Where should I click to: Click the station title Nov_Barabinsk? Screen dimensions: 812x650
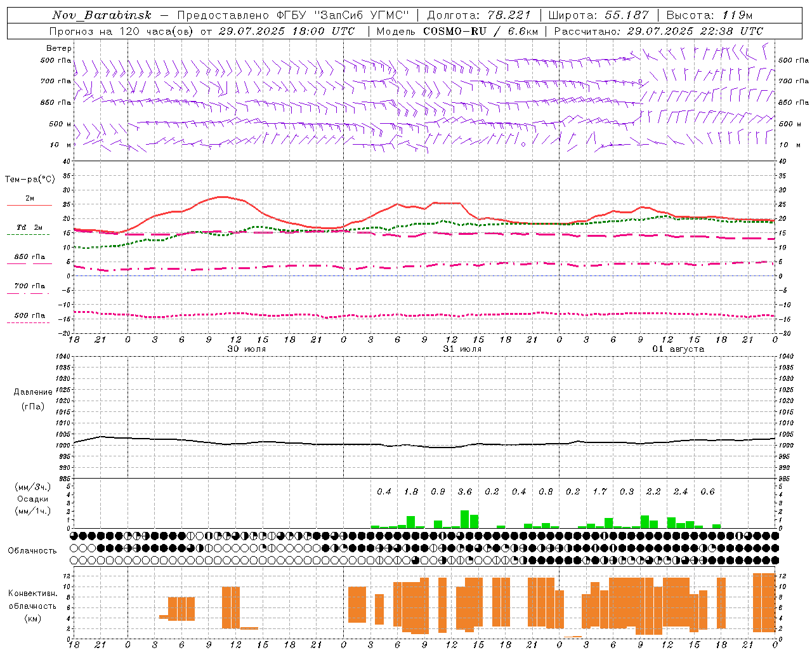[101, 15]
